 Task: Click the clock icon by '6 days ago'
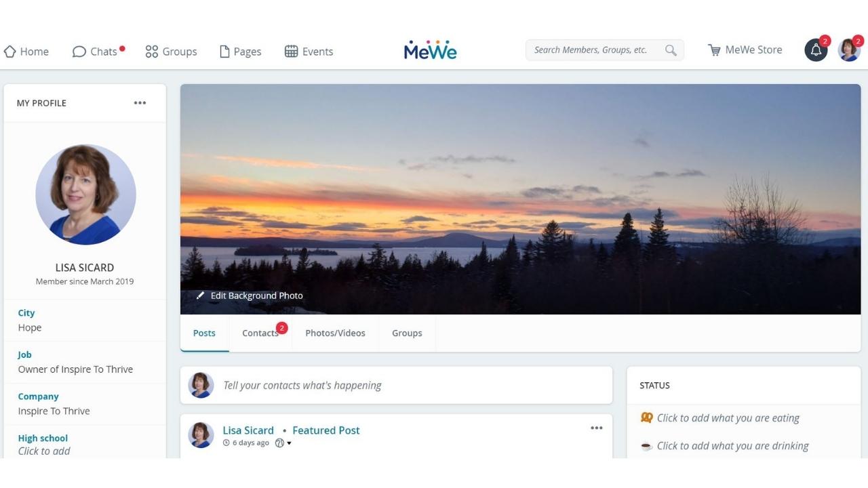(226, 443)
